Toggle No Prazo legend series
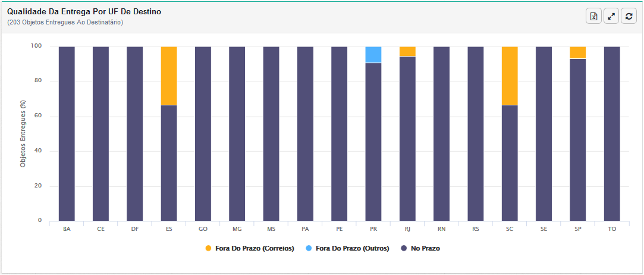This screenshot has width=644, height=275. tap(420, 248)
